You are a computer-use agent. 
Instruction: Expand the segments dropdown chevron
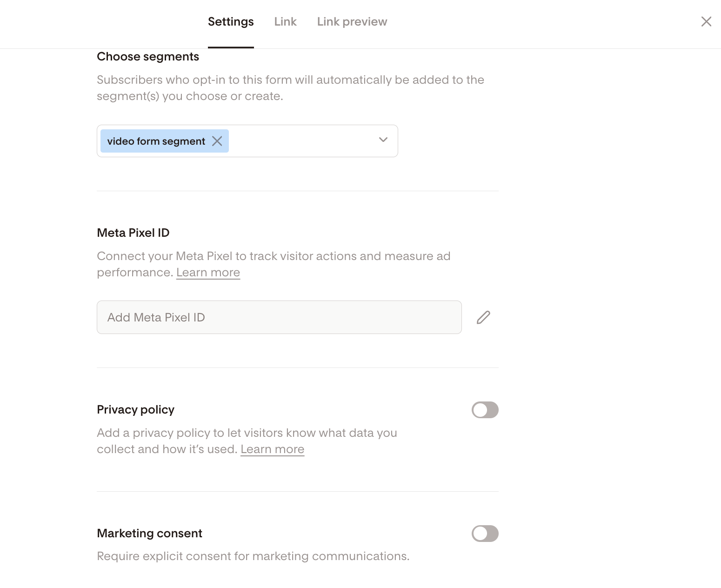point(383,140)
